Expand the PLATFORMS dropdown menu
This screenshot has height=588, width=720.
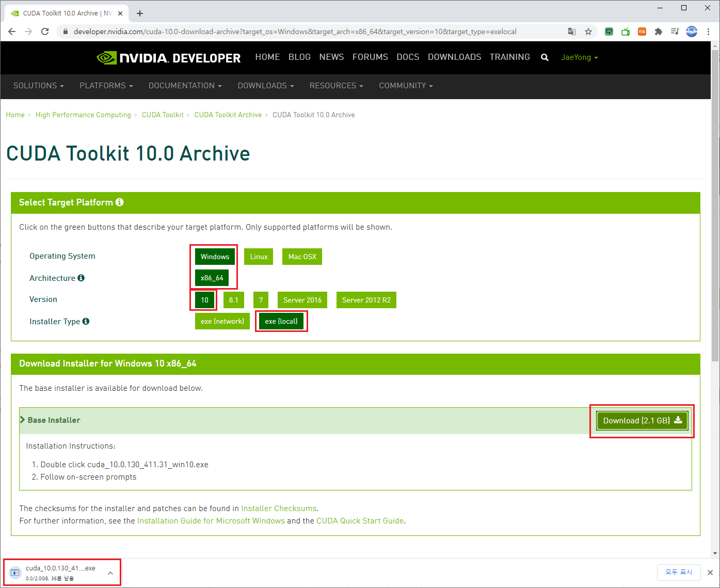pos(106,86)
